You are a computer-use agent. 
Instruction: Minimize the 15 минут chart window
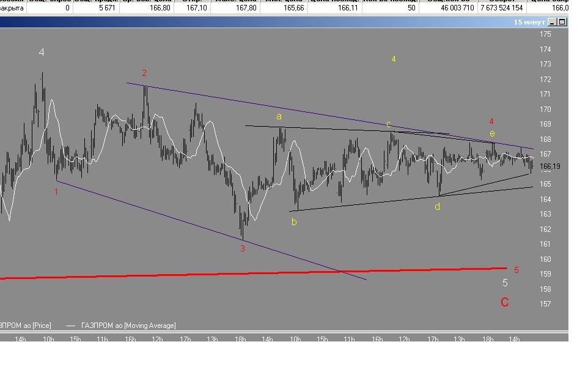click(x=551, y=22)
